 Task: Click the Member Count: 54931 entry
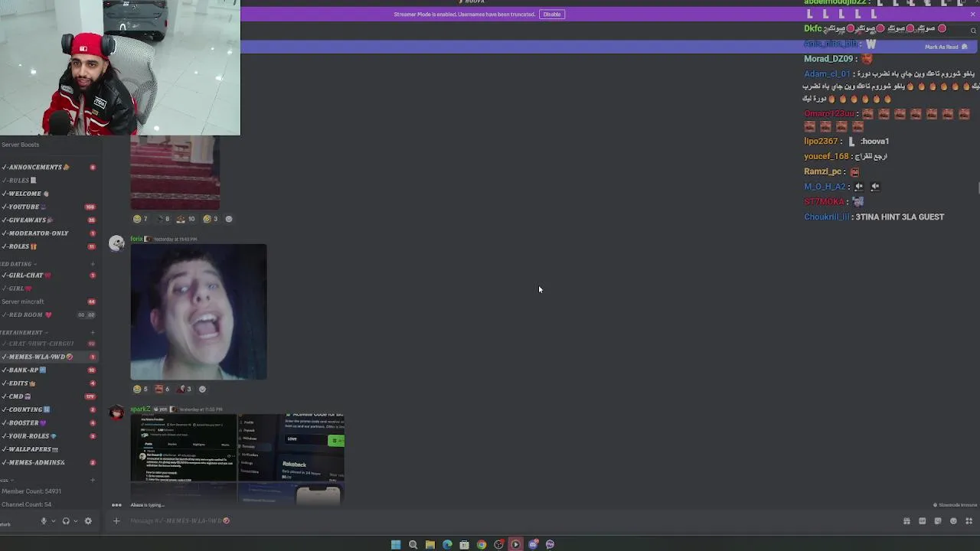point(31,491)
